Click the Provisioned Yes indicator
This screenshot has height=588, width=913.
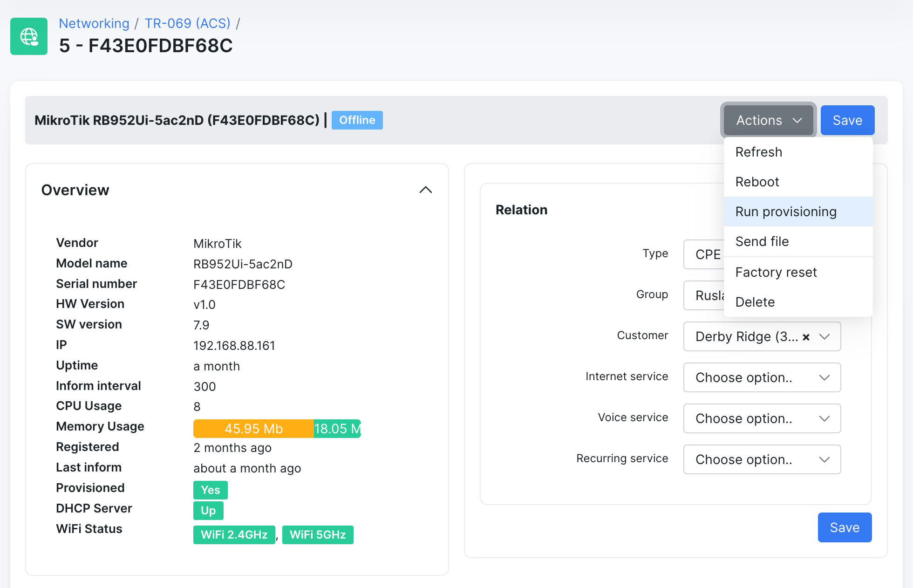210,490
